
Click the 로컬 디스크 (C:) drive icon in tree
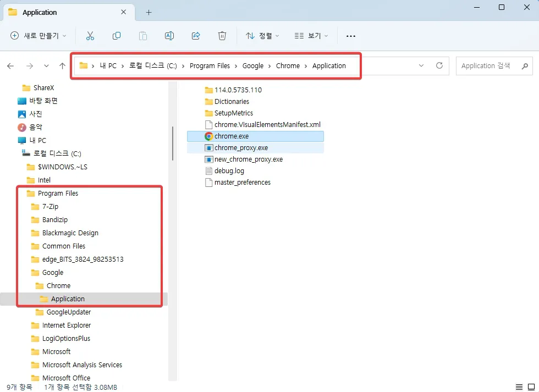click(26, 153)
